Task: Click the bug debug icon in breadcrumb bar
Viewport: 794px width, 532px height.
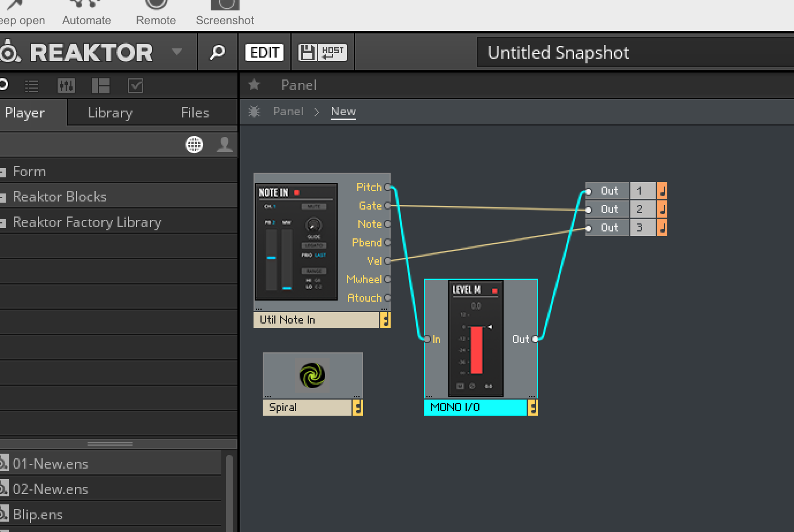Action: tap(254, 112)
